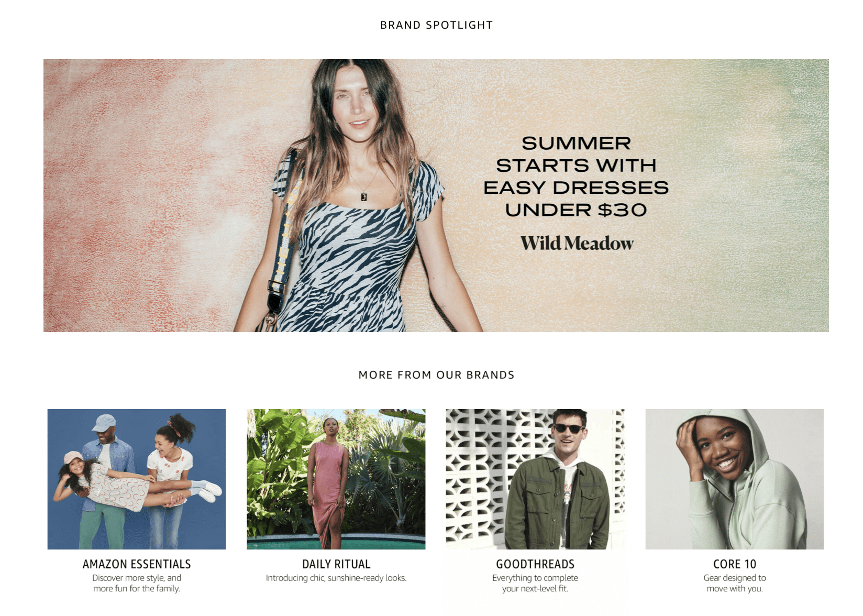This screenshot has height=616, width=863.
Task: Open the Core 10 hoodie image
Action: pos(735,479)
